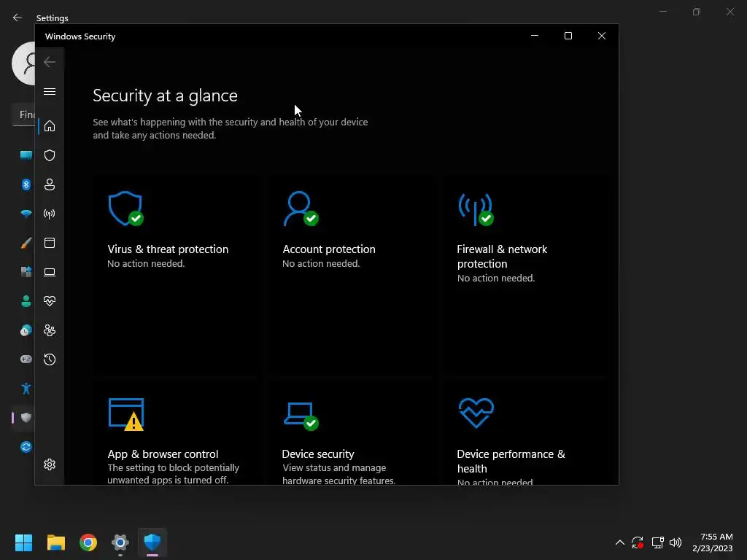Open clock showing 7:55 AM 2/23/2023
The image size is (747, 560).
tap(713, 542)
